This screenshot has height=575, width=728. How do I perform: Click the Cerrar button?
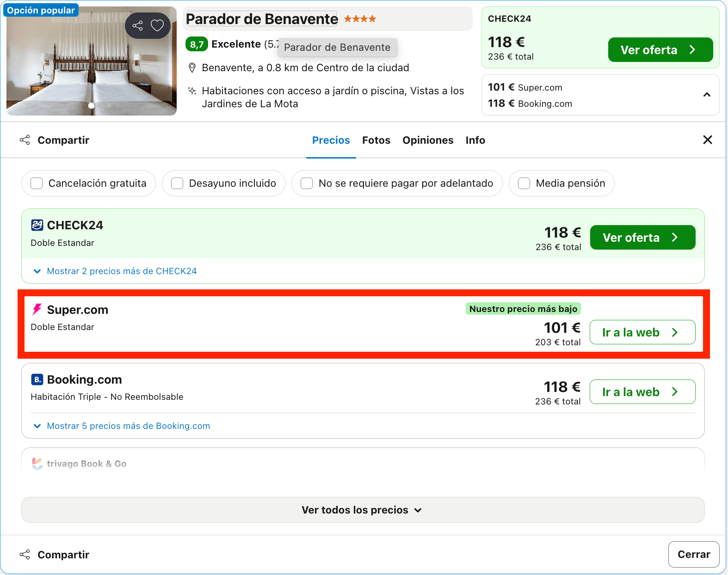(x=694, y=554)
